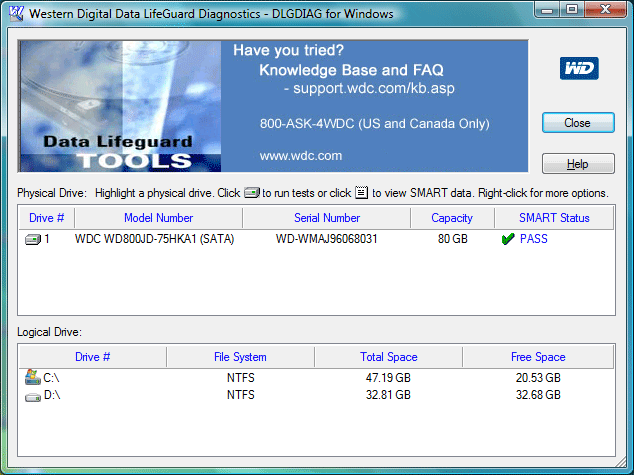Close window with title bar X

605,10
